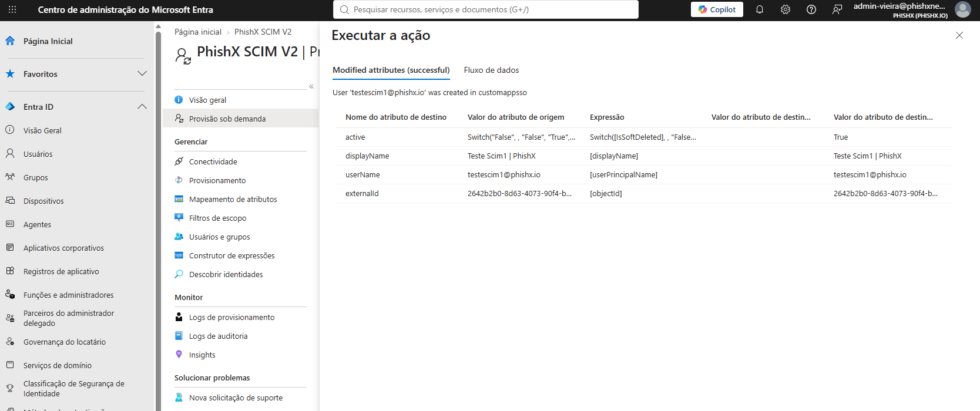Viewport: 980px width, 411px height.
Task: Collapse the Entra ID section chevron
Action: [142, 106]
